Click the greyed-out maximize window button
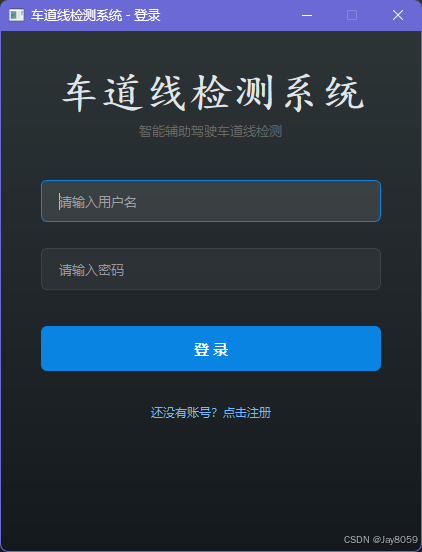The height and width of the screenshot is (552, 422). tap(352, 15)
